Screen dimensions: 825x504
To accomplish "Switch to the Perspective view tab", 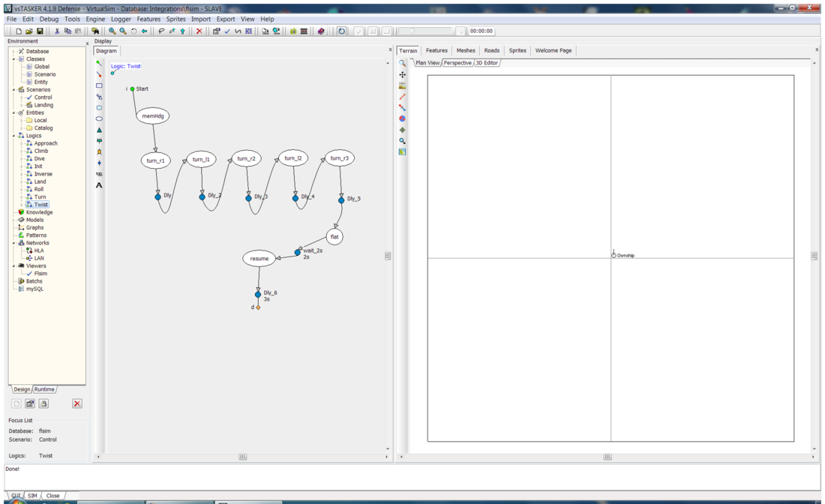I will (457, 63).
